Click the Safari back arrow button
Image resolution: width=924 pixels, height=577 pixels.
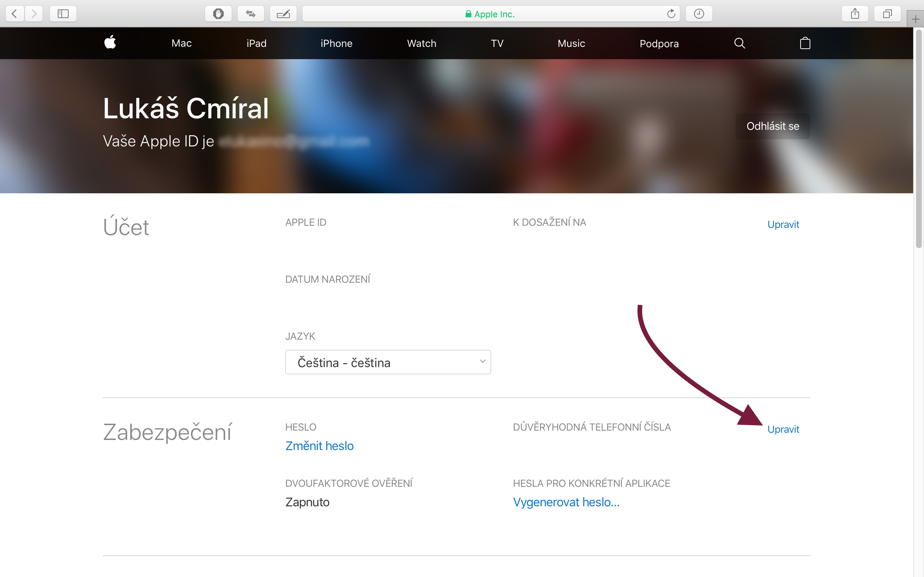(14, 14)
